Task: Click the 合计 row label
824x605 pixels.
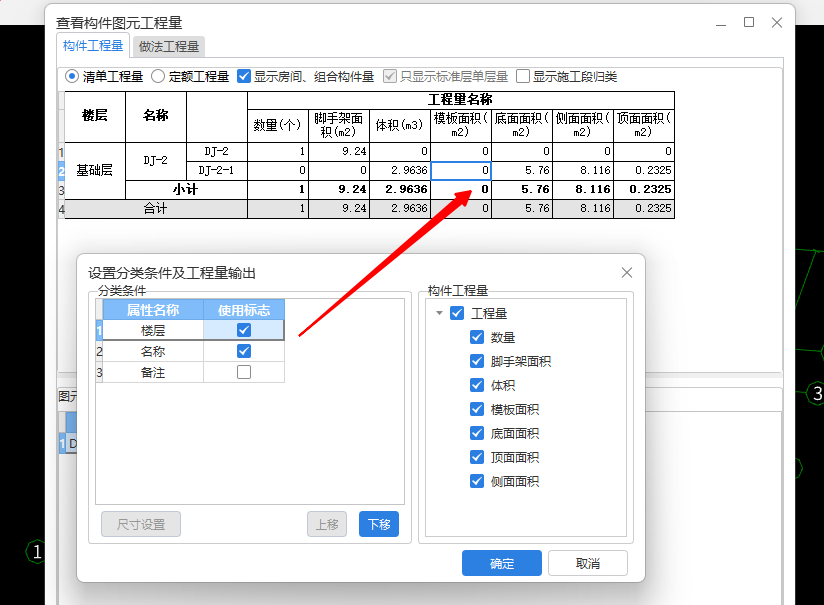Action: click(156, 209)
